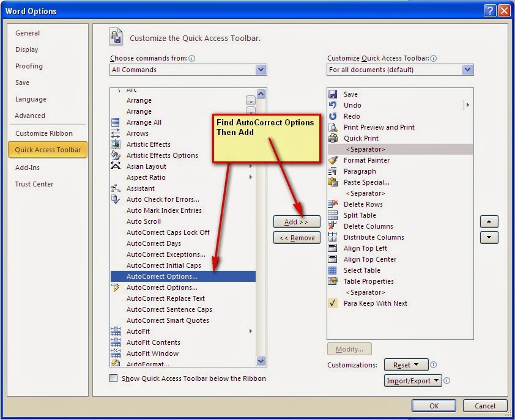The width and height of the screenshot is (515, 420).
Task: Click the Move Up arrow button
Action: click(489, 222)
